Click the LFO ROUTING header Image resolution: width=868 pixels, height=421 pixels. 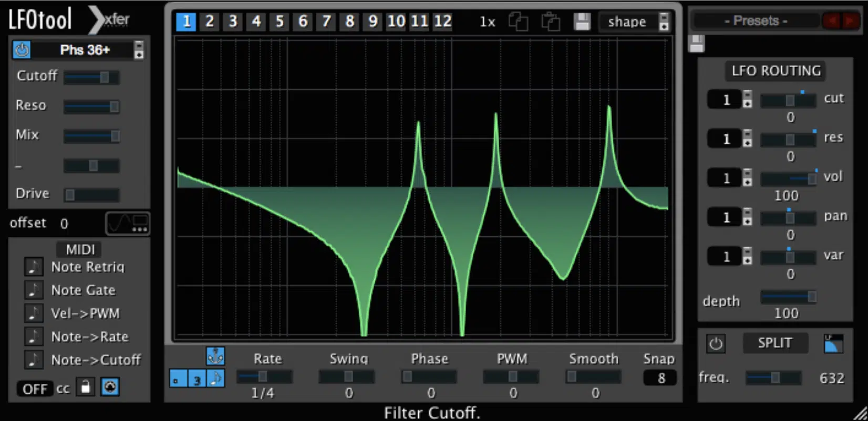(776, 71)
